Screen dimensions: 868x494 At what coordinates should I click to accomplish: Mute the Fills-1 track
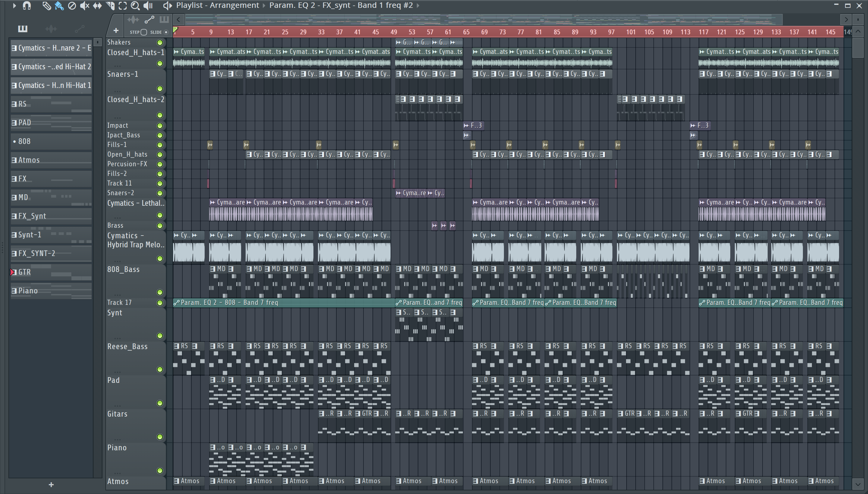(x=159, y=145)
